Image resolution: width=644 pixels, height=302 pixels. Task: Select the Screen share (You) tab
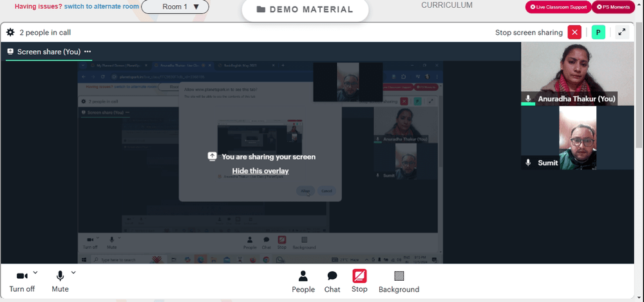[x=48, y=52]
